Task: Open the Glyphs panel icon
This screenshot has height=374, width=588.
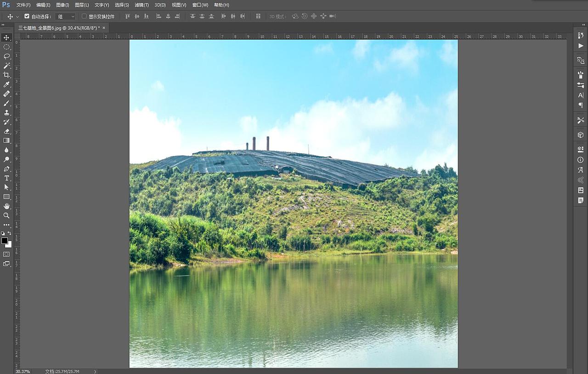Action: (x=581, y=170)
